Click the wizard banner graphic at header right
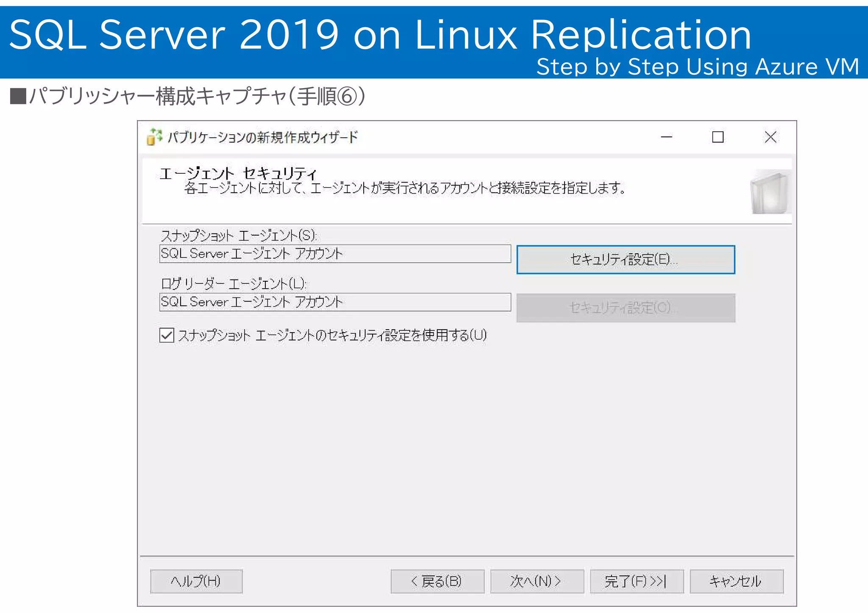Image resolution: width=868 pixels, height=613 pixels. (x=770, y=191)
